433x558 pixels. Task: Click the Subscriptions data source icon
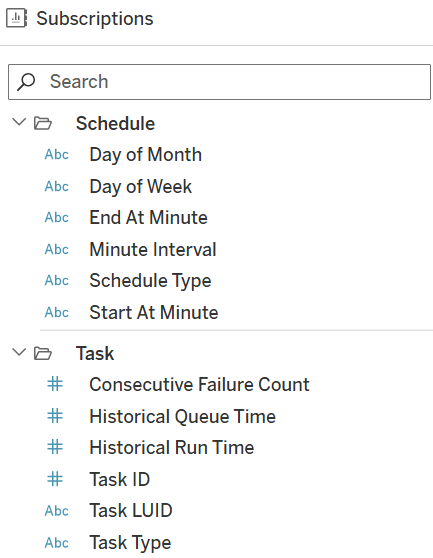[16, 18]
